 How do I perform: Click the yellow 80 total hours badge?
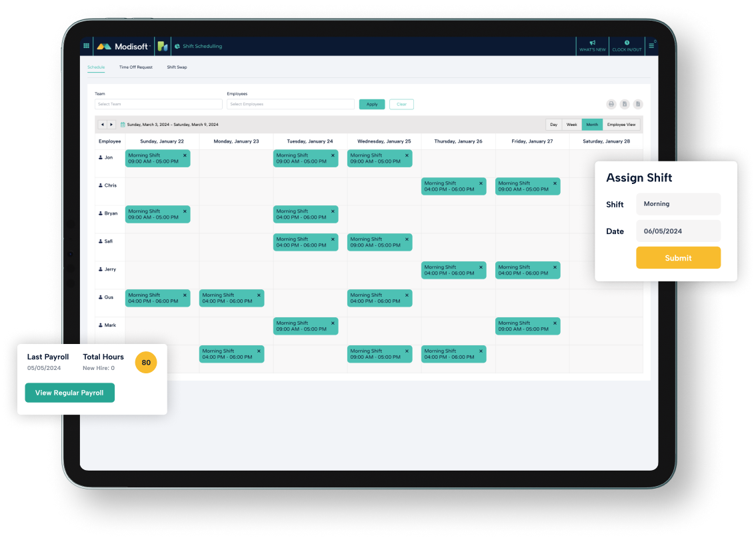tap(146, 362)
